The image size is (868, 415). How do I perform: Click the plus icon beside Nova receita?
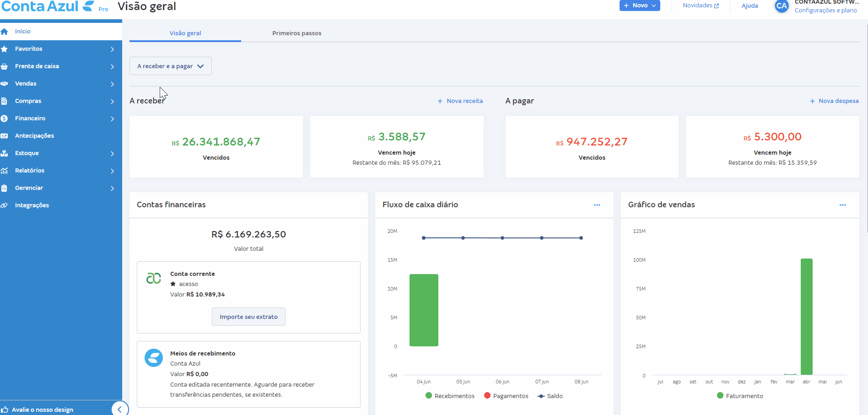(x=440, y=101)
